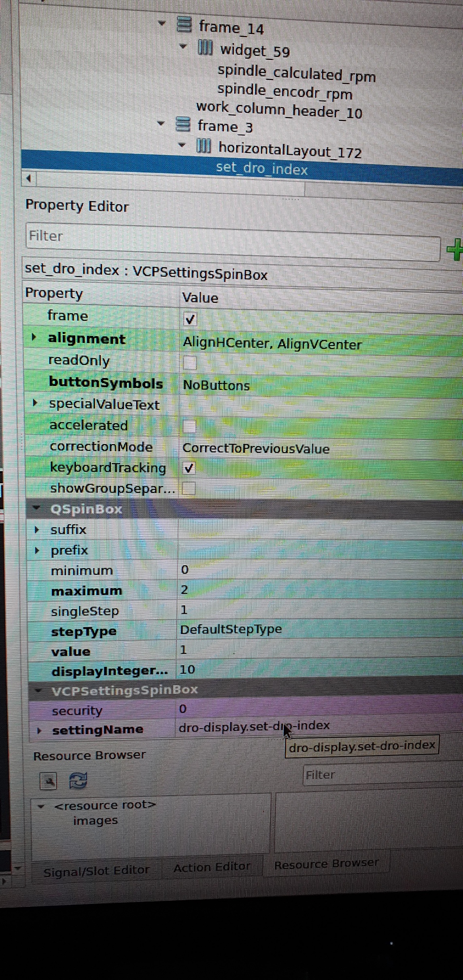
Task: Select the set_dro_index tree item
Action: pos(262,168)
